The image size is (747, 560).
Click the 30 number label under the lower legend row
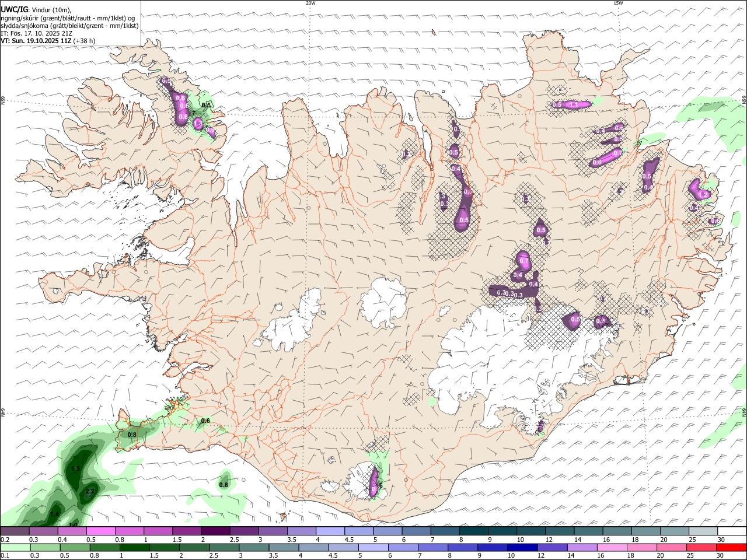coord(720,556)
